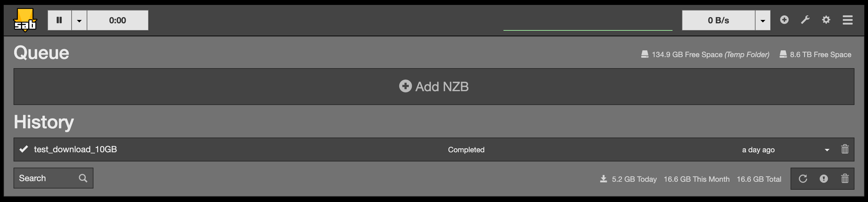Click the 0 B/s speed limit field
This screenshot has height=202, width=868.
point(718,20)
